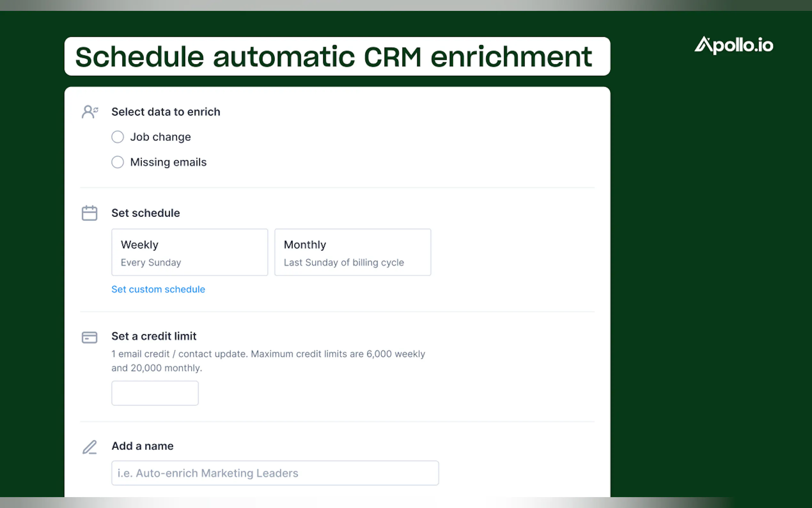Choose the Weekly Every Sunday schedule option
This screenshot has width=812, height=508.
coord(189,252)
